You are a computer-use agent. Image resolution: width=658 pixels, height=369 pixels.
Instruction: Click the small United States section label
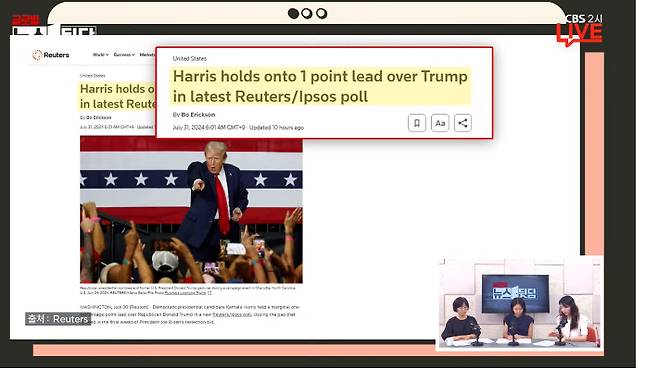pos(93,76)
